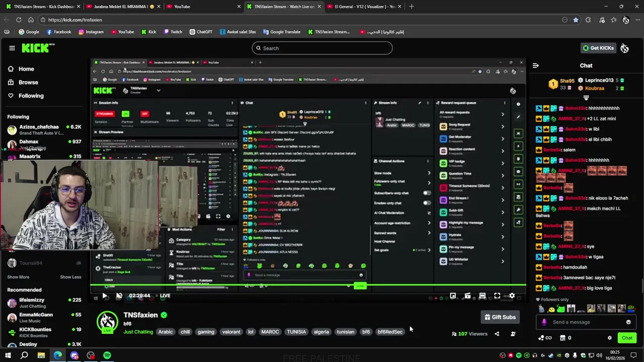Switch to El General V12 tab
644x362 pixels.
pos(363,7)
